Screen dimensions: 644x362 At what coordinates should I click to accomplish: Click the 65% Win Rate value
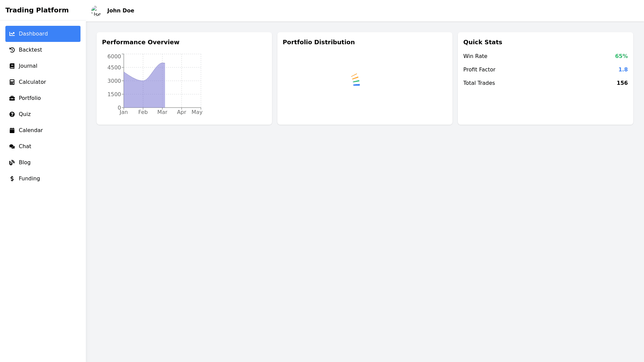click(x=621, y=56)
